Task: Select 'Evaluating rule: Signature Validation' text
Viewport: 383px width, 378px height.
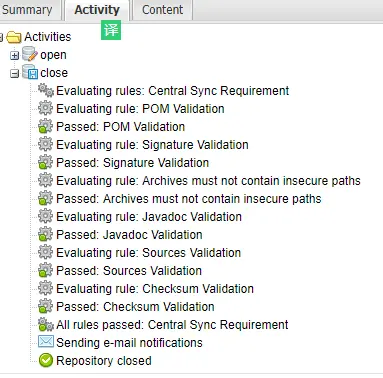Action: [152, 145]
